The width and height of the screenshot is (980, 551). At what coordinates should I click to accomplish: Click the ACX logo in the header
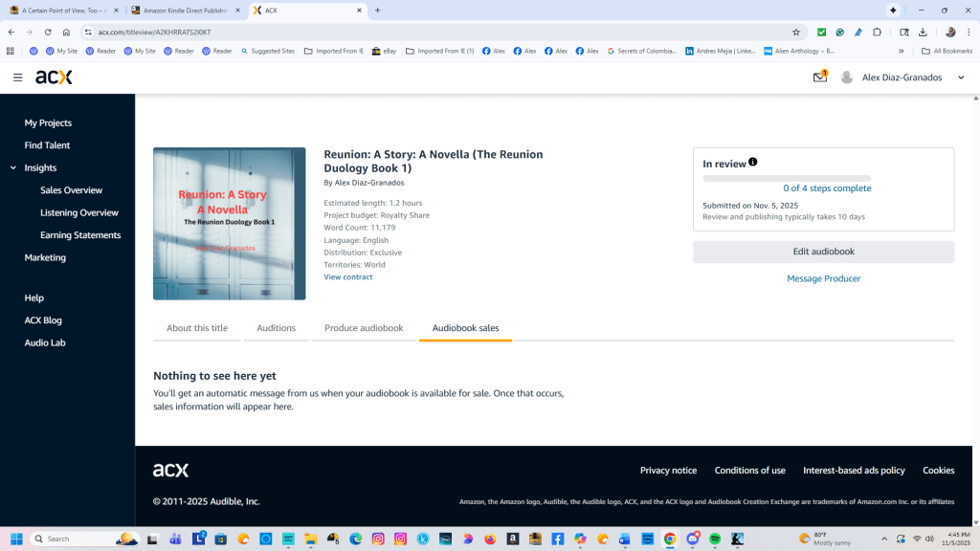tap(52, 77)
